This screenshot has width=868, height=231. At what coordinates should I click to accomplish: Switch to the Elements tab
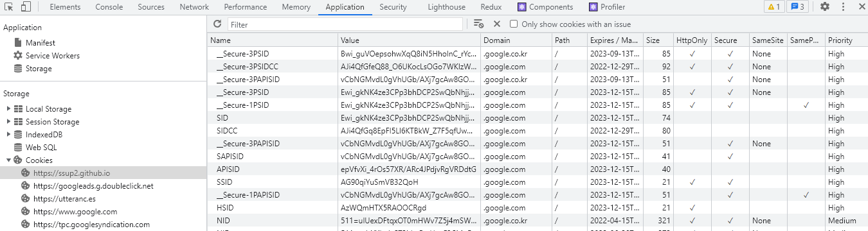[65, 7]
